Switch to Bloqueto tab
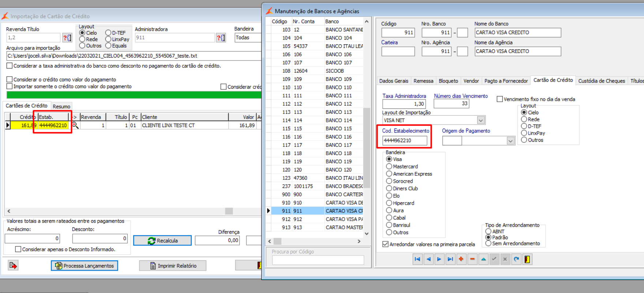Image resolution: width=644 pixels, height=293 pixels. (448, 81)
